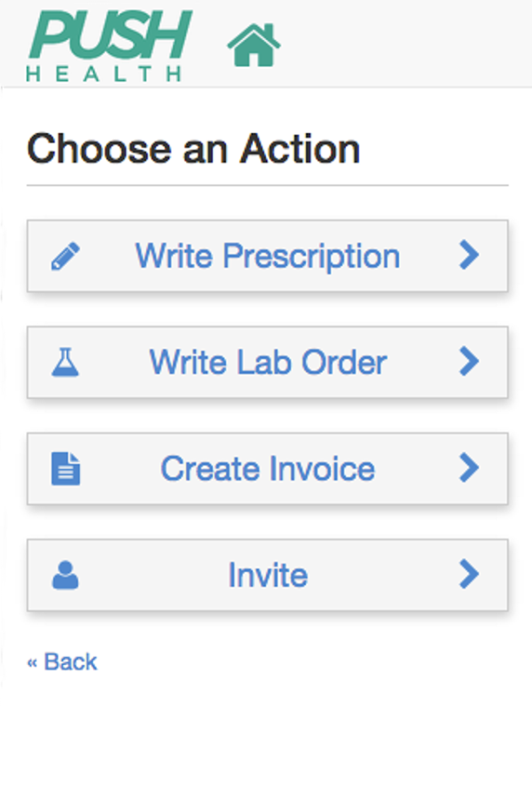Click the pencil icon for Write Prescription
532x798 pixels.
pyautogui.click(x=66, y=256)
